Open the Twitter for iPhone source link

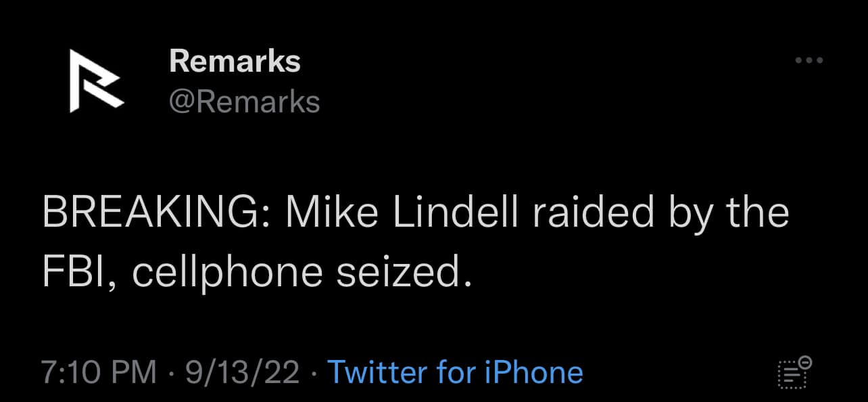point(454,372)
